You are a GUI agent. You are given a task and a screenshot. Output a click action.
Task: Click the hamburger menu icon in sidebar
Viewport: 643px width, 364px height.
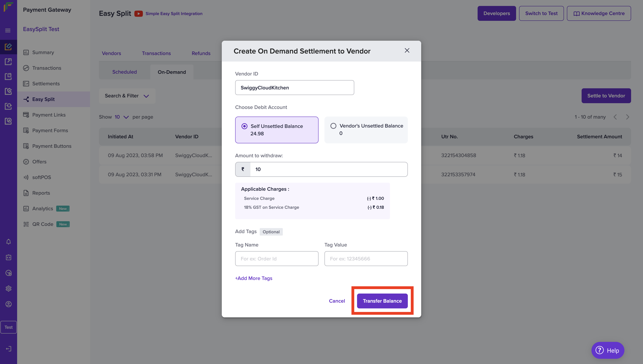coord(8,30)
